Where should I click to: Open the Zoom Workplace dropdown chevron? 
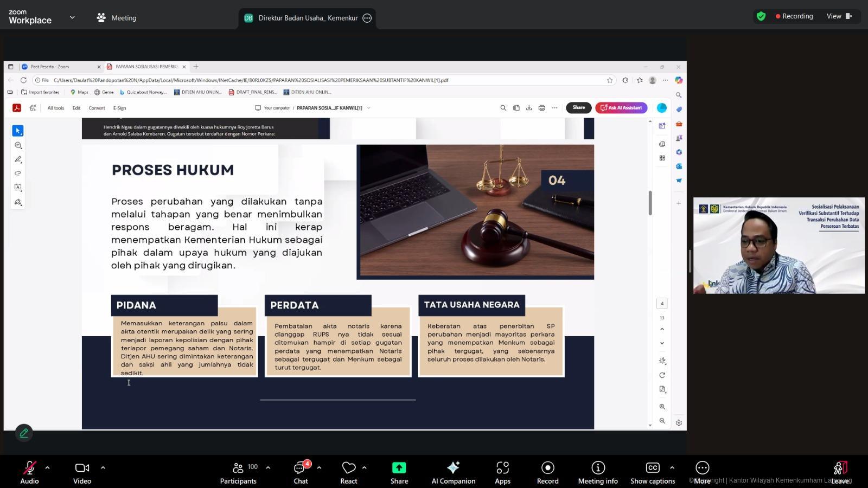tap(72, 17)
